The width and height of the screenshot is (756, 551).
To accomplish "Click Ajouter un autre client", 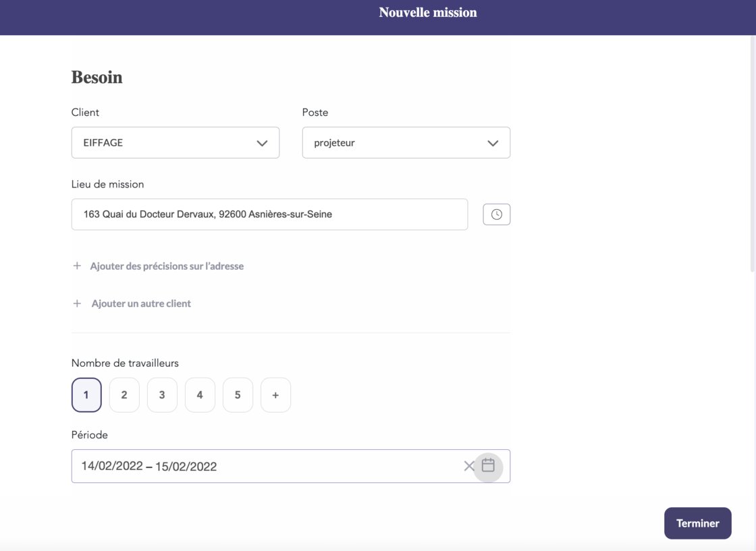I will point(141,303).
